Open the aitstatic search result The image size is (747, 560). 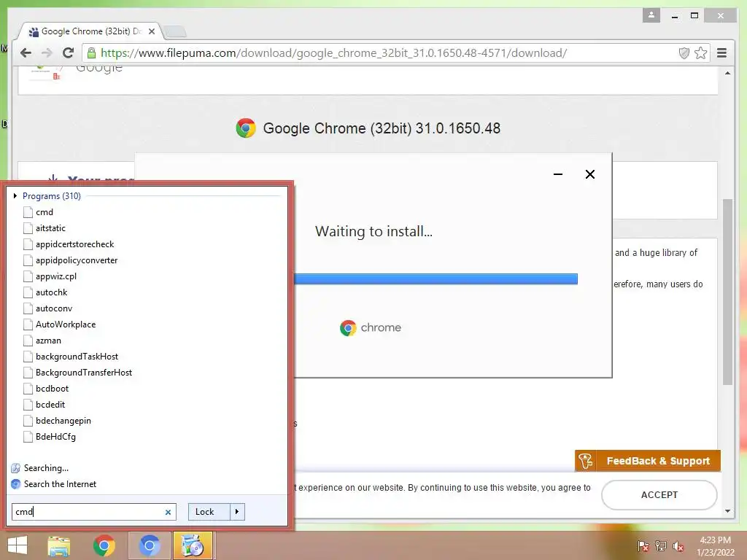50,228
